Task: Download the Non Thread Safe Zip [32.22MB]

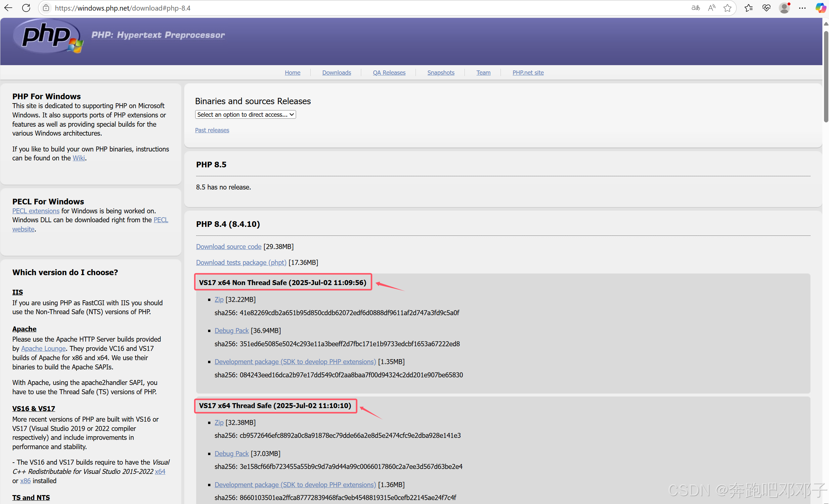Action: pos(219,299)
